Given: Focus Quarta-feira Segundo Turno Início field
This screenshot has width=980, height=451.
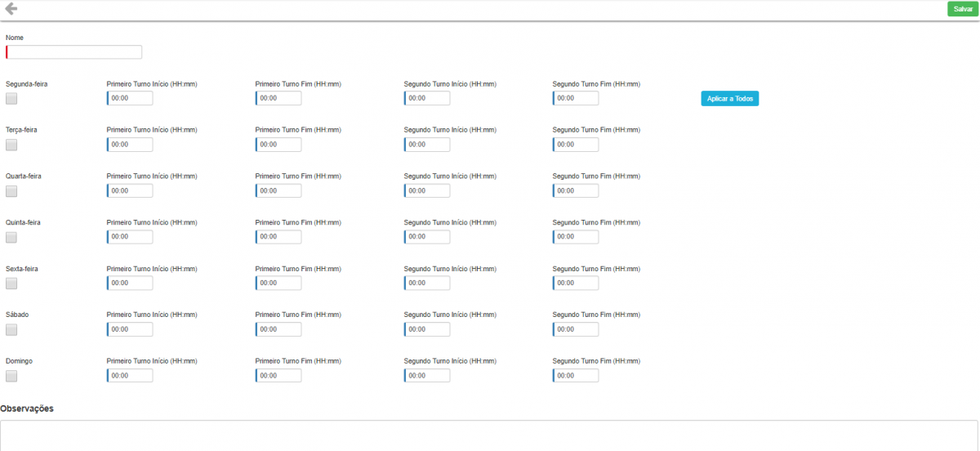Looking at the screenshot, I should pyautogui.click(x=427, y=190).
